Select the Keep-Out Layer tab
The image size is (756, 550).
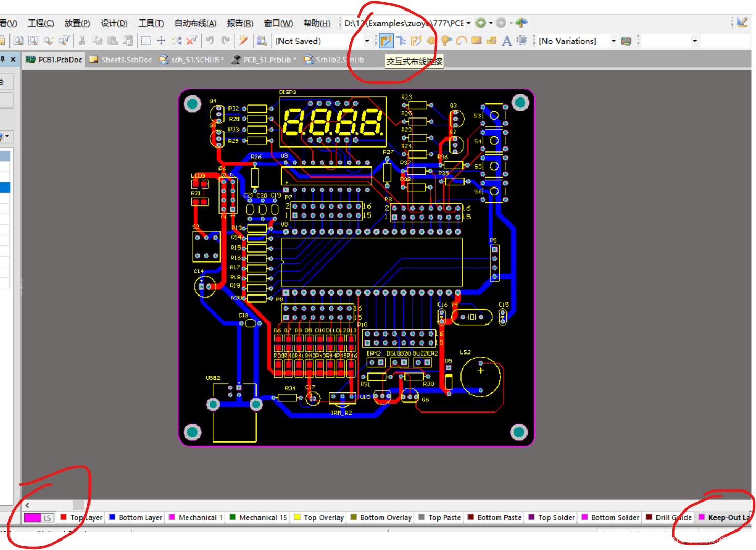pos(724,518)
